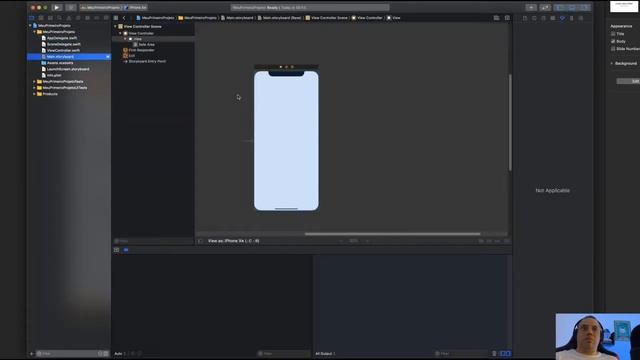Click the source control filter icon at navigator bottom

[x=106, y=353]
